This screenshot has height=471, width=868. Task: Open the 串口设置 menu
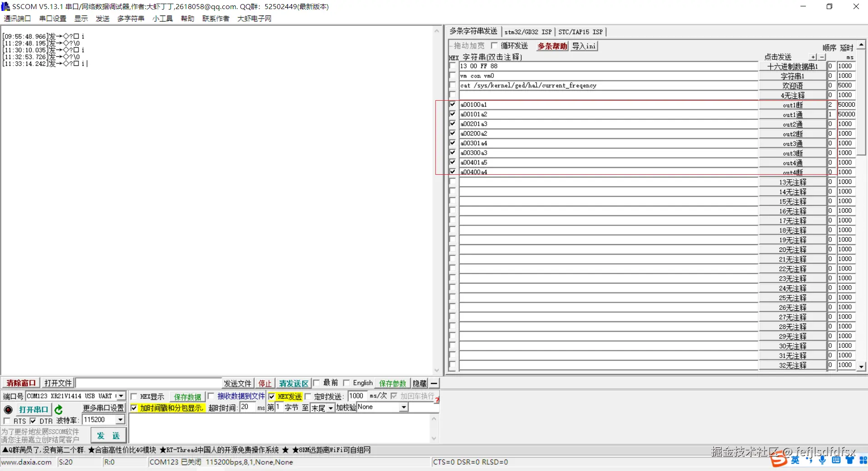tap(53, 19)
